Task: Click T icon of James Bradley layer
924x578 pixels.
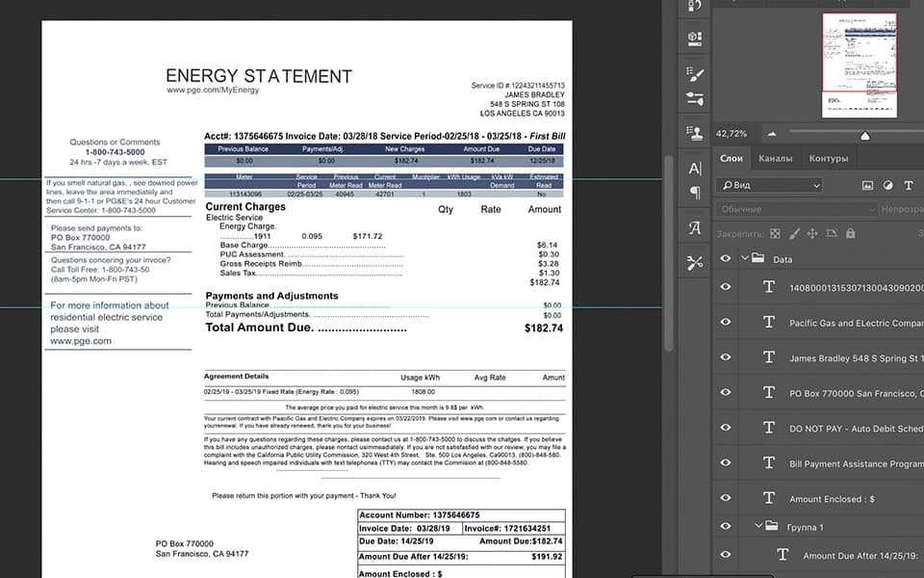Action: pyautogui.click(x=768, y=357)
